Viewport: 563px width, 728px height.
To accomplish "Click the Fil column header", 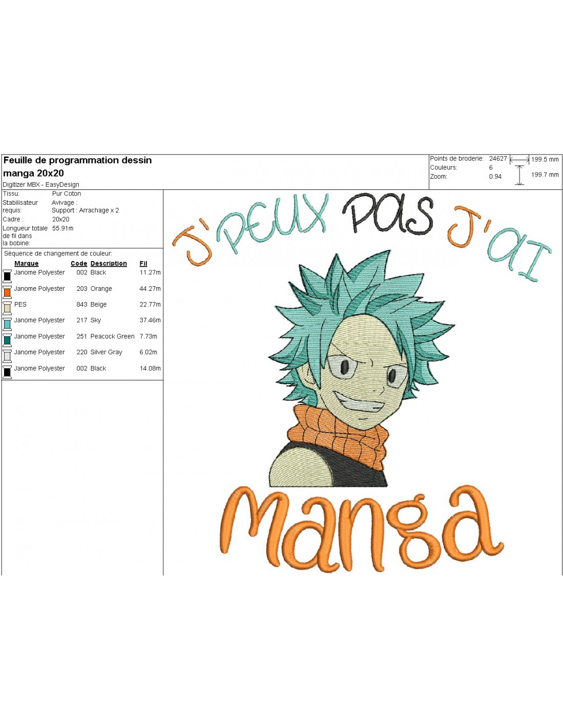I will coord(143,264).
